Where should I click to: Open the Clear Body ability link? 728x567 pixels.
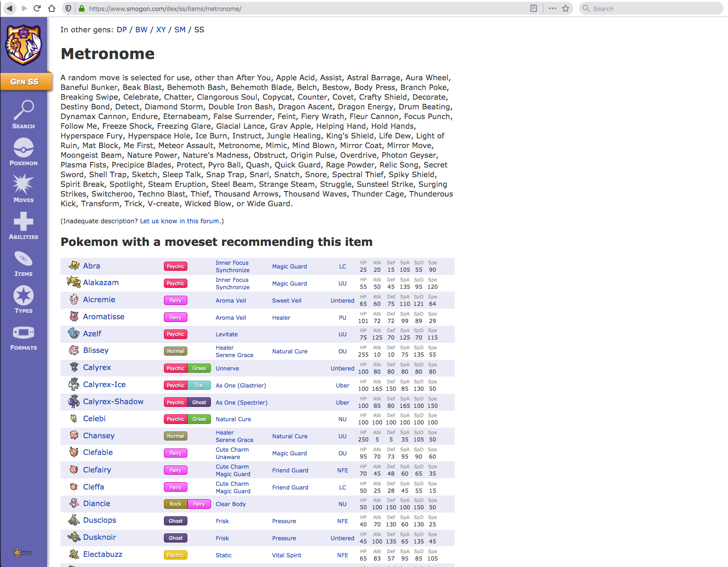(231, 504)
